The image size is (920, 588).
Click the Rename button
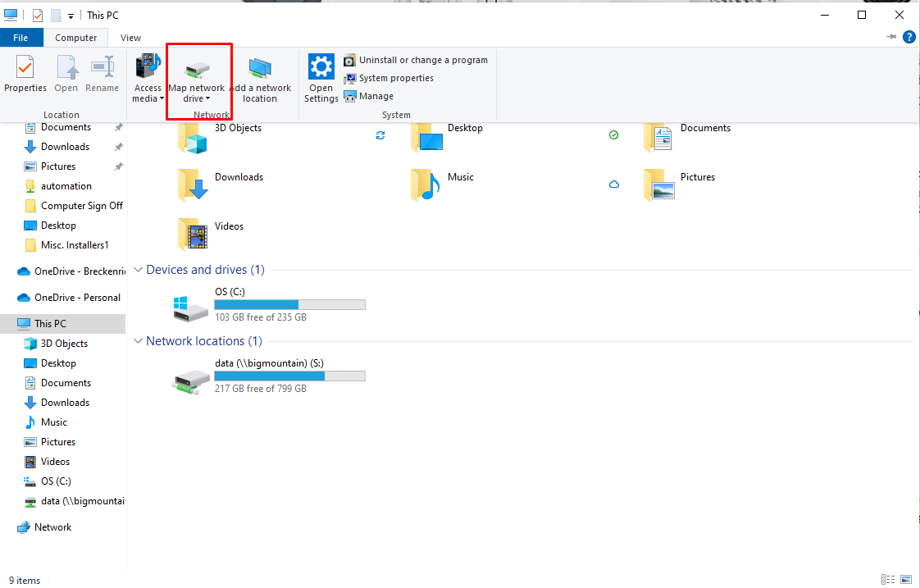coord(102,76)
